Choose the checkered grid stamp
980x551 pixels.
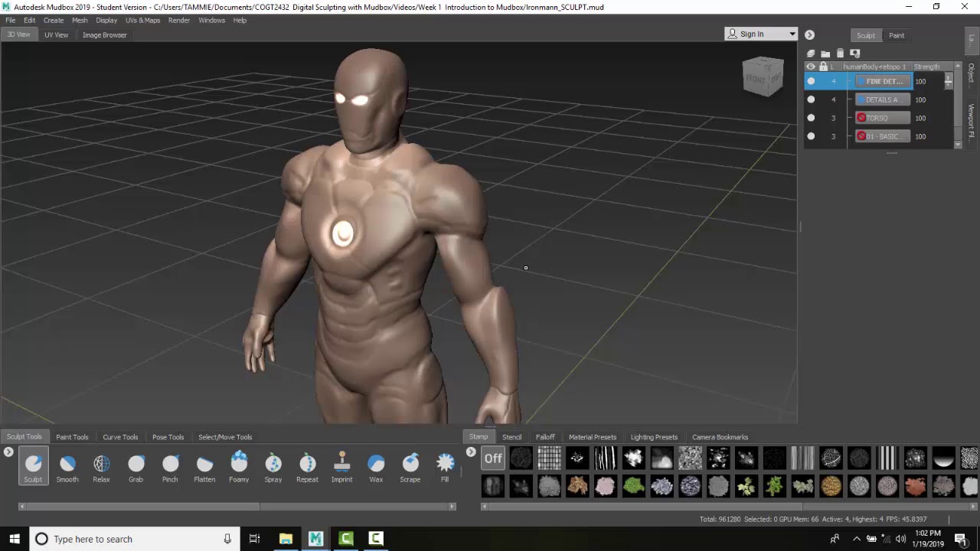[549, 458]
